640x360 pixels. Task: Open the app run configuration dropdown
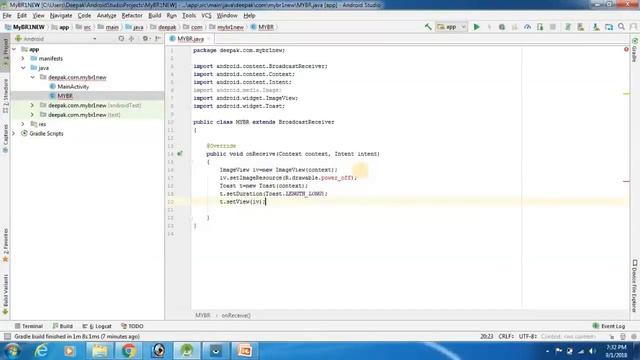coord(451,27)
